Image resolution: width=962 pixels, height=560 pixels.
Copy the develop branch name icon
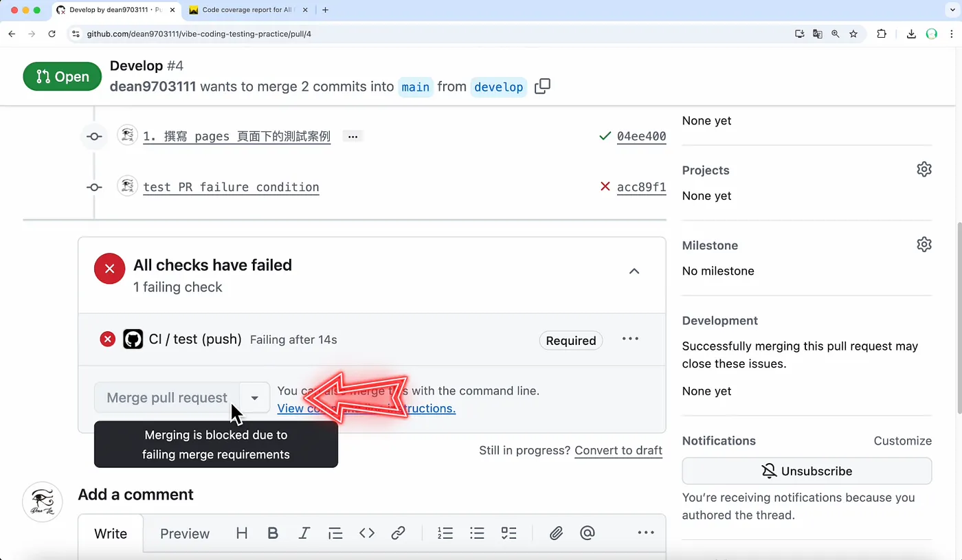[542, 87]
